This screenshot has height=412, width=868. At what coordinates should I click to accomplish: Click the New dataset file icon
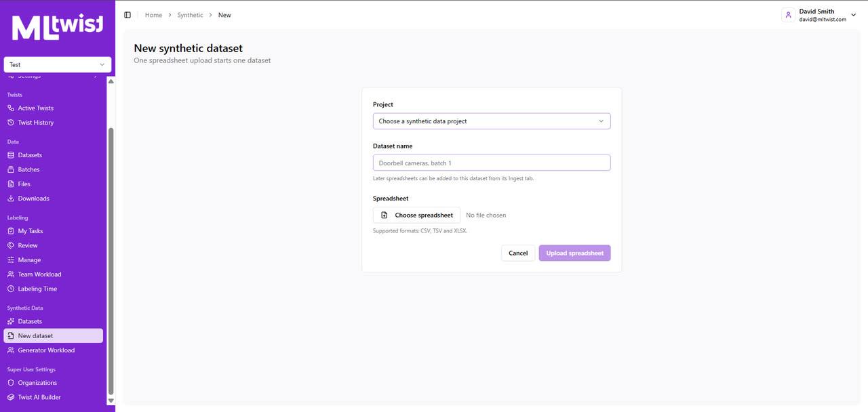point(11,335)
